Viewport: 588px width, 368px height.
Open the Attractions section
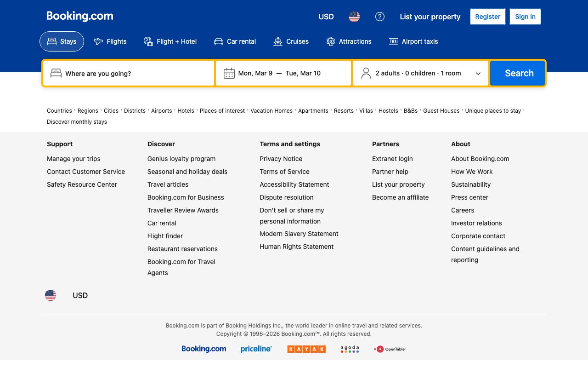pyautogui.click(x=349, y=41)
